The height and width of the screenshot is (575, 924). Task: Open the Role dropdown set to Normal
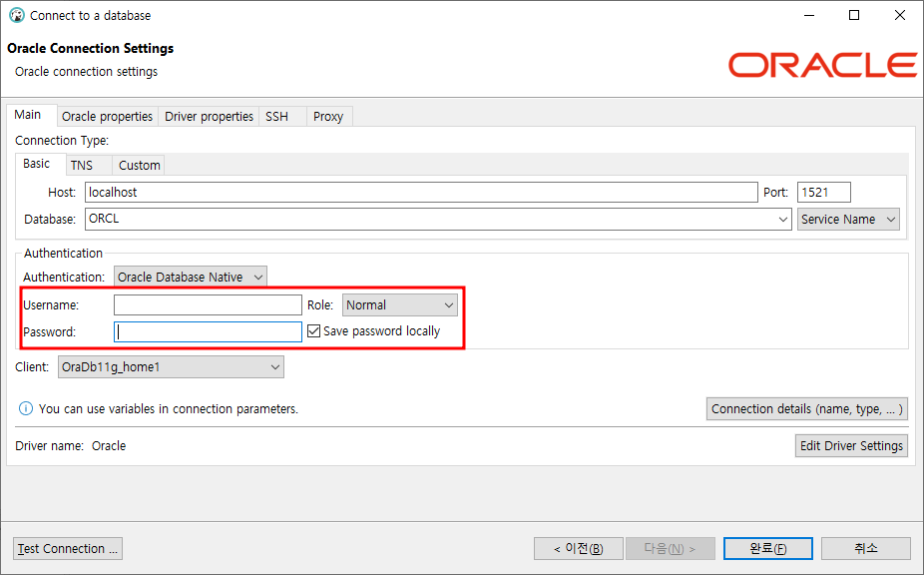tap(400, 304)
